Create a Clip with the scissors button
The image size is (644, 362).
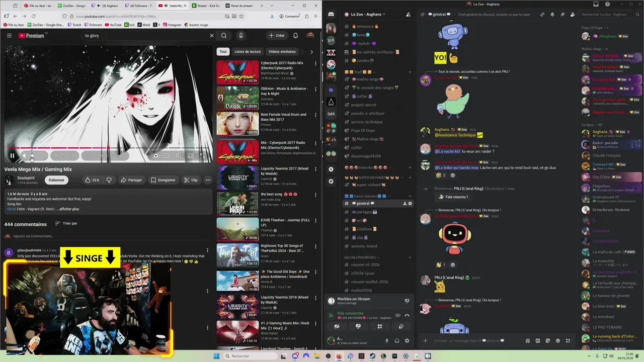pos(191,180)
